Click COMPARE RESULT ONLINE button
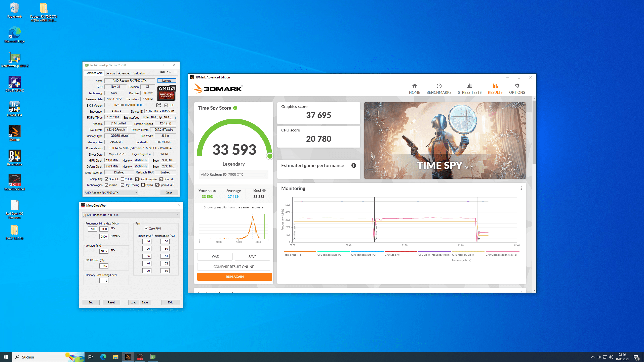 (233, 267)
